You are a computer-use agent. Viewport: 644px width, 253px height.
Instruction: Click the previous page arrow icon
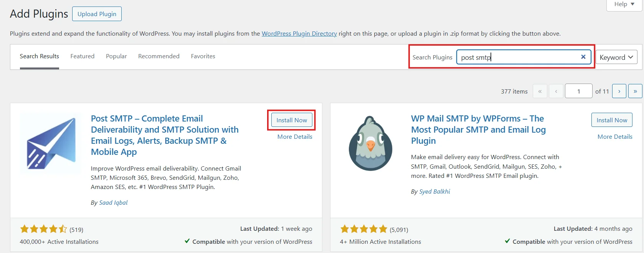[556, 91]
